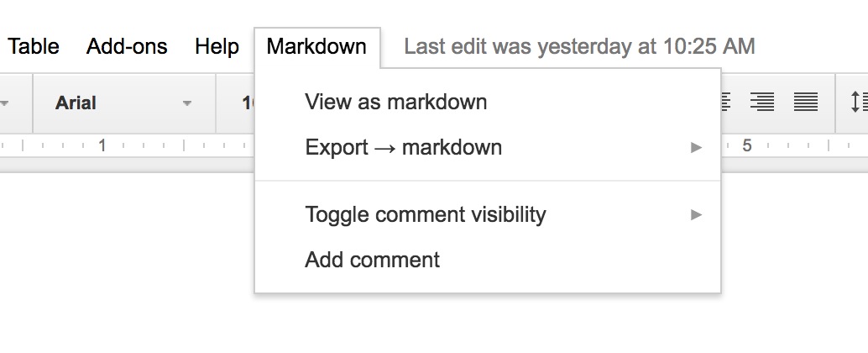Close the open Markdown menu tab
Screen dimensions: 868x353
click(316, 46)
